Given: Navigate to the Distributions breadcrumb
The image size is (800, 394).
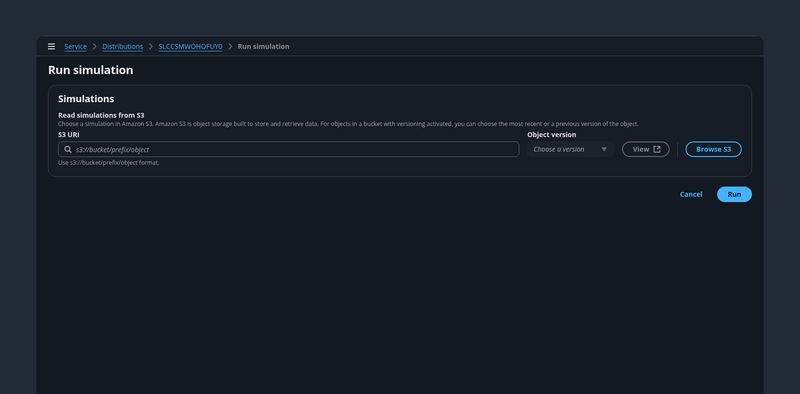Looking at the screenshot, I should (122, 46).
